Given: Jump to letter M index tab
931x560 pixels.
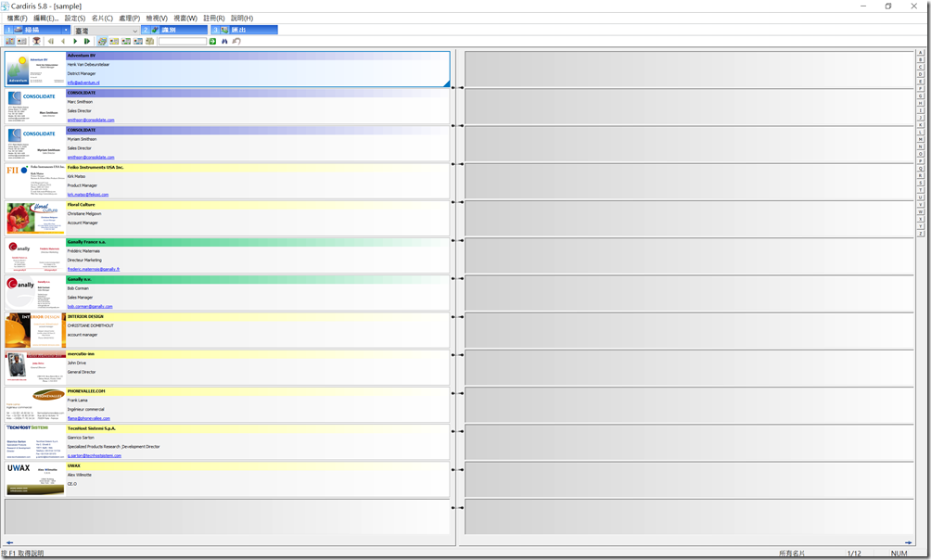Looking at the screenshot, I should (x=921, y=139).
